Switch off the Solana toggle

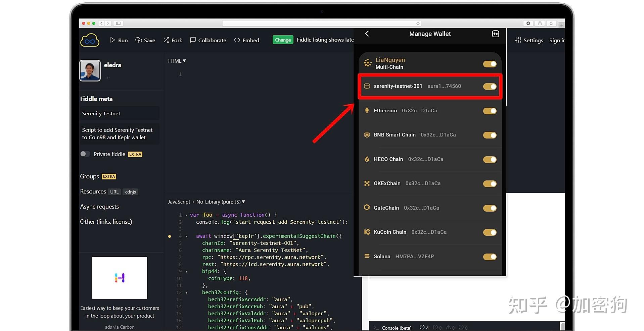pyautogui.click(x=490, y=257)
